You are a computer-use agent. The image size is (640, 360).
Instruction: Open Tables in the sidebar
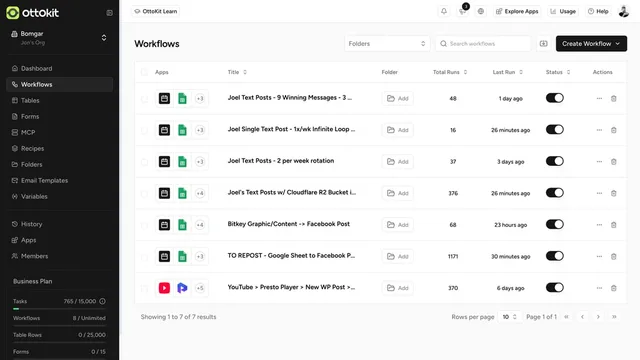point(60,100)
